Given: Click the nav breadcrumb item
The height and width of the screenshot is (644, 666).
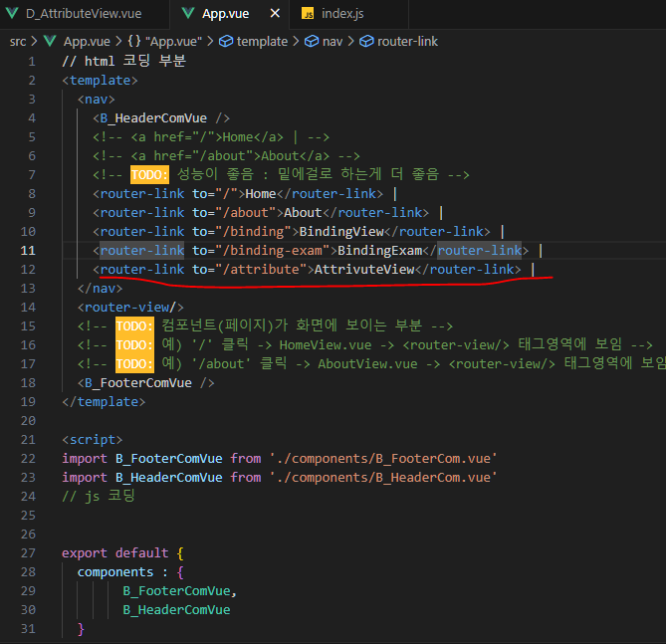Looking at the screenshot, I should click(x=333, y=42).
